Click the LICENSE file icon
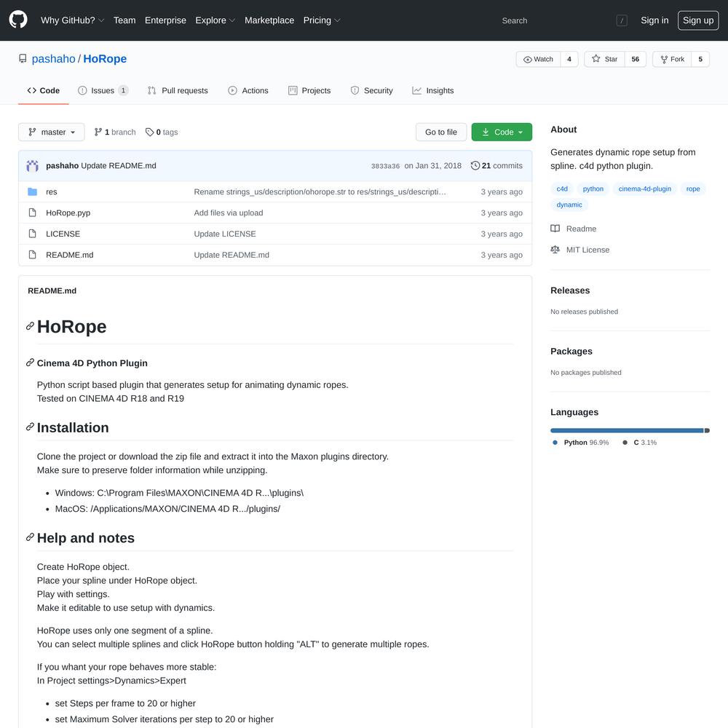Screen dimensions: 728x728 point(32,234)
